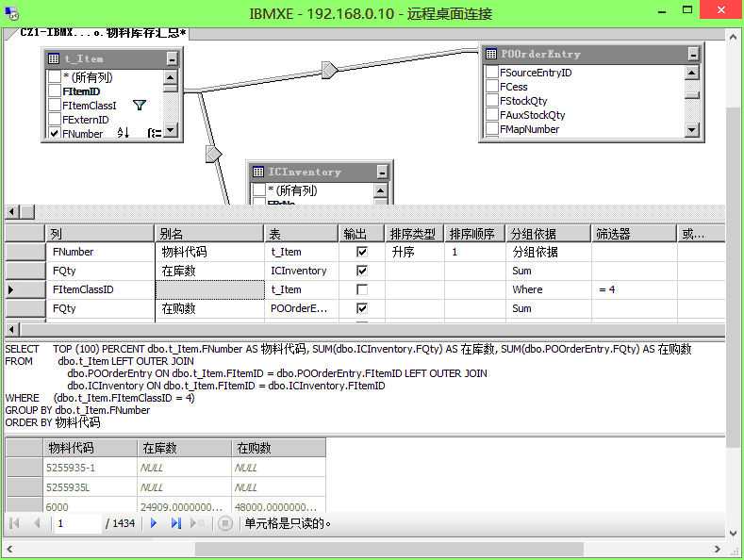The image size is (744, 560).
Task: Collapse the ICInventory table window
Action: [381, 173]
